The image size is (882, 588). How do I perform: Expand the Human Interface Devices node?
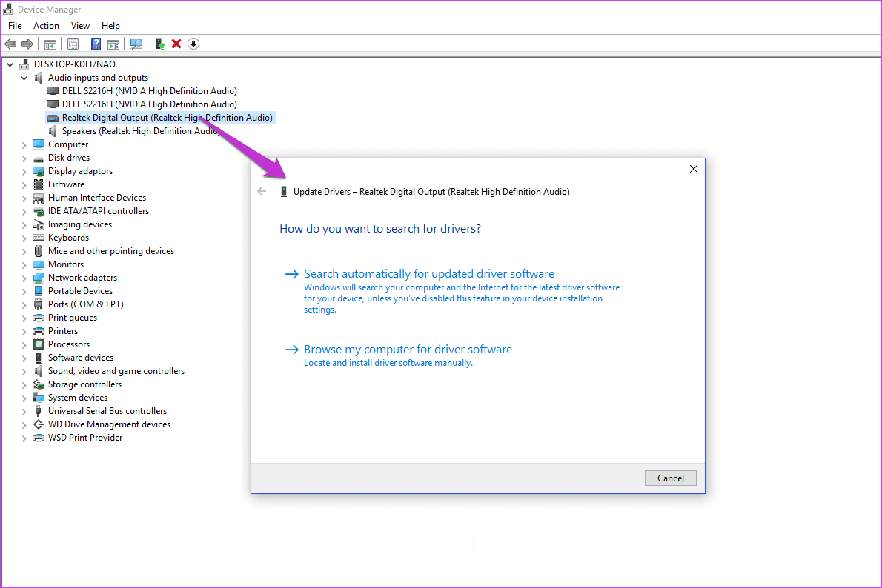pos(24,198)
